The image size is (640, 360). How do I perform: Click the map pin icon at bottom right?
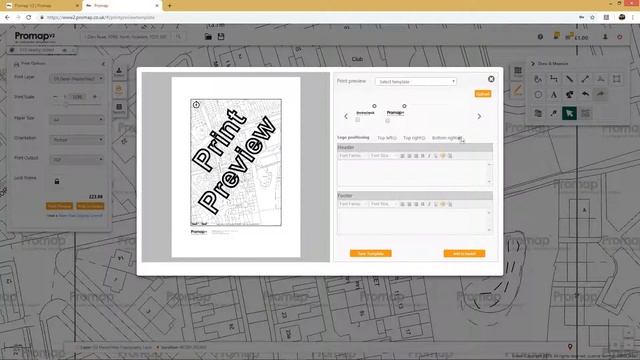[x=570, y=347]
